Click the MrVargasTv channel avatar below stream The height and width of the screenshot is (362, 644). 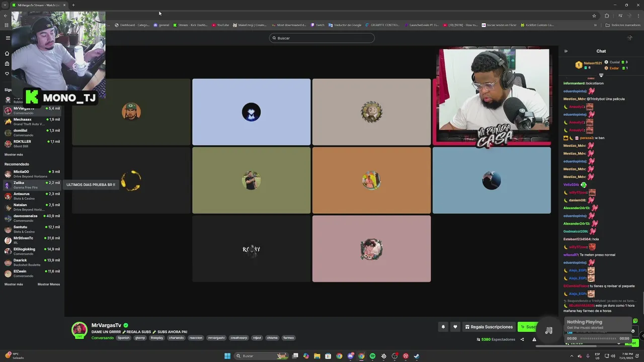[79, 330]
